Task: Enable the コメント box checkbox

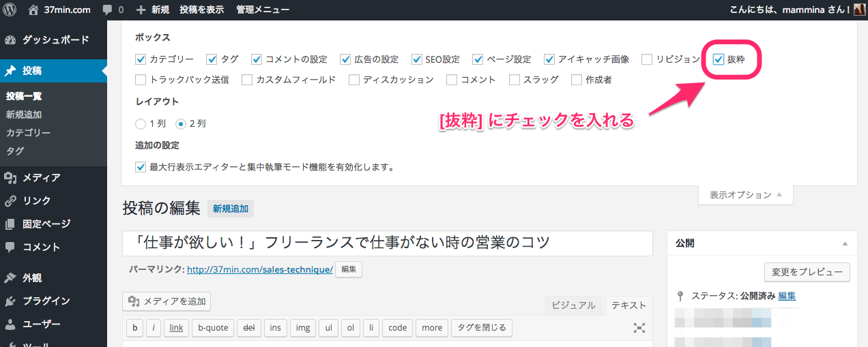Action: (x=452, y=80)
